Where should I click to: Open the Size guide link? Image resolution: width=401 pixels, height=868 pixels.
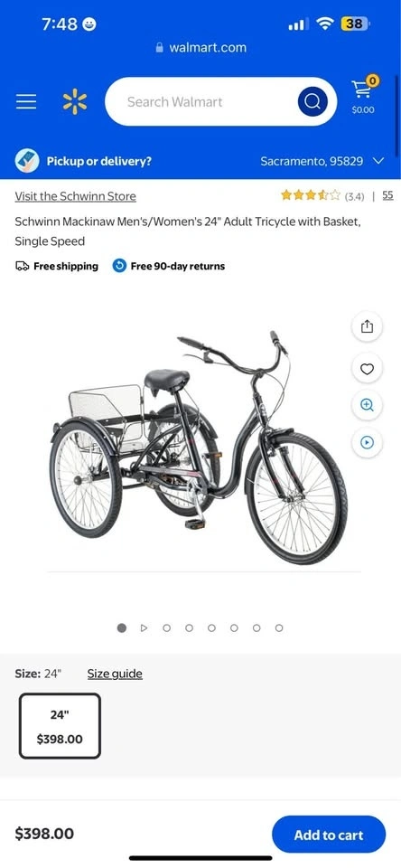pyautogui.click(x=115, y=674)
